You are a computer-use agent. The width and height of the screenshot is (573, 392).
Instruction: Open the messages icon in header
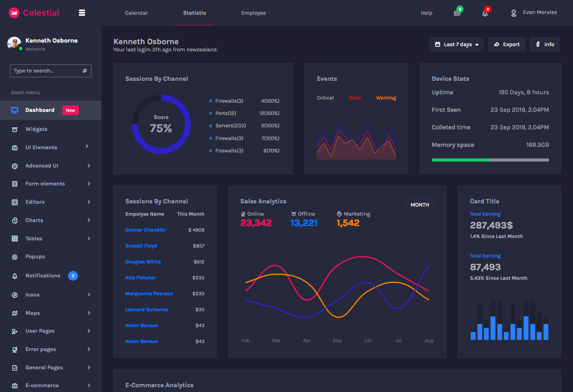click(x=457, y=13)
